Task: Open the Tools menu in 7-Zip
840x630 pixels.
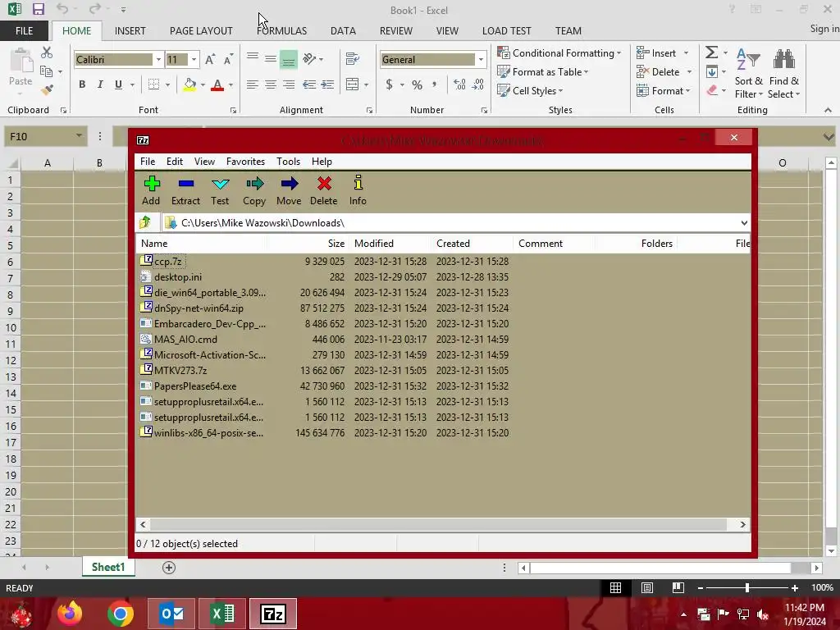Action: coord(288,162)
